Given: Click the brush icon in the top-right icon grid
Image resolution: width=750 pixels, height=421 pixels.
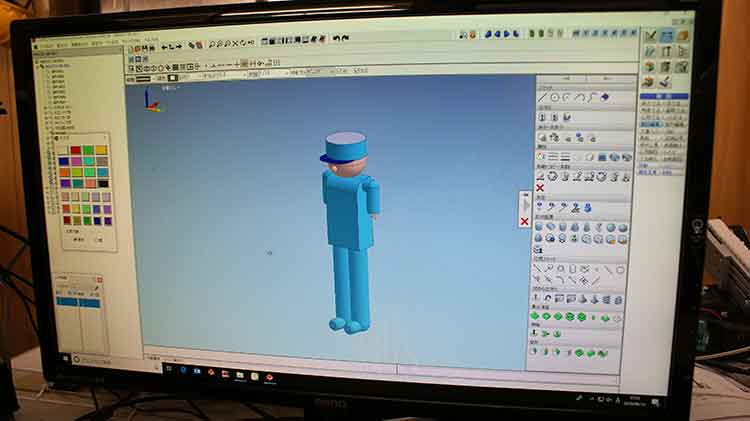Looking at the screenshot, I should click(665, 82).
